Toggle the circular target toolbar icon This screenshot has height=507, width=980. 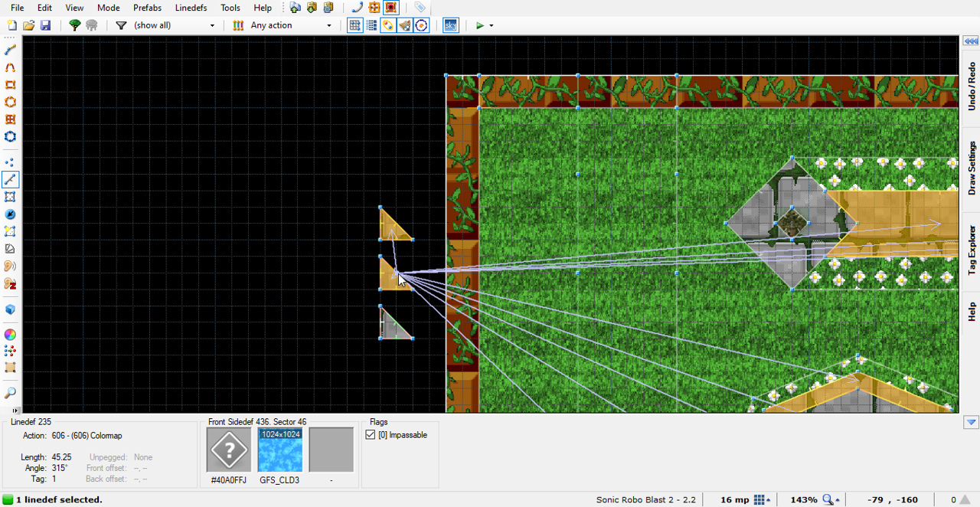point(421,25)
